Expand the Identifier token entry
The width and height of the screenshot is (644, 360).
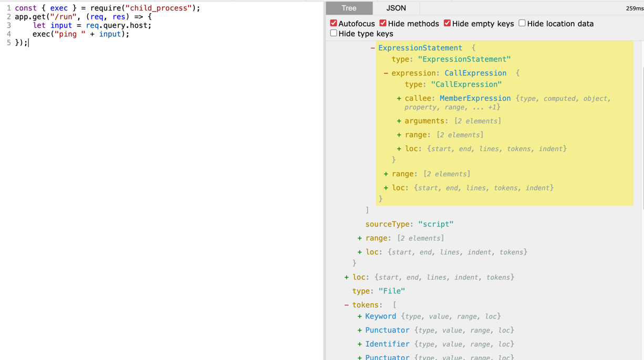click(359, 344)
